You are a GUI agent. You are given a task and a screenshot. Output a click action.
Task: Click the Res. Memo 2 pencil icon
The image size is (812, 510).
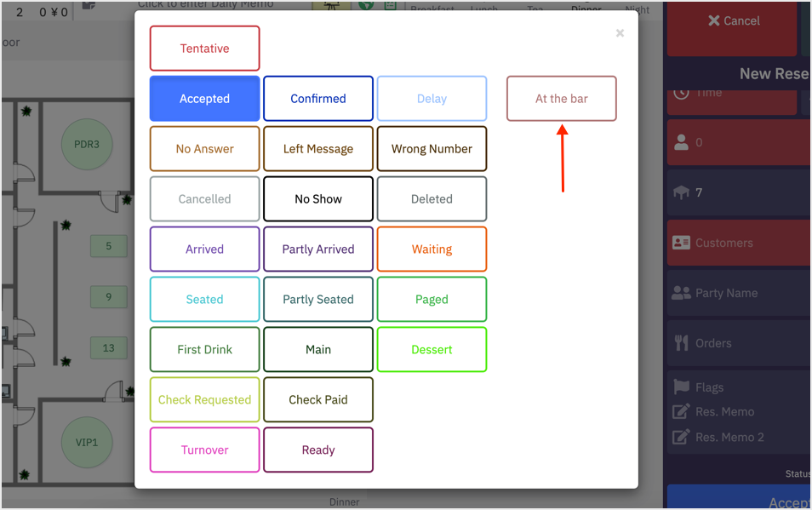pos(681,437)
